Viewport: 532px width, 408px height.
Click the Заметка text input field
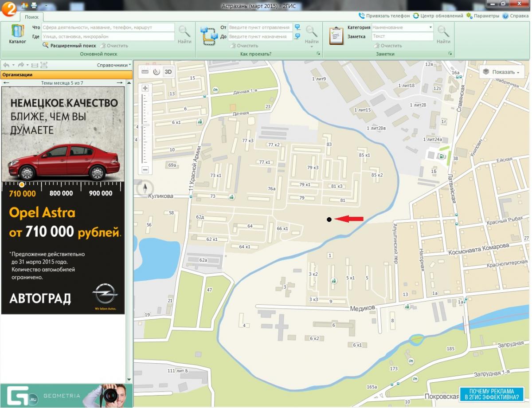(403, 36)
